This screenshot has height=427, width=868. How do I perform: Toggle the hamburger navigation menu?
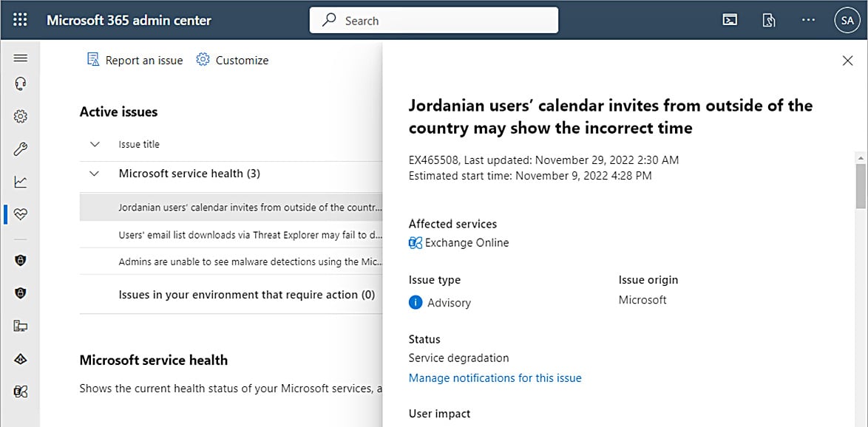[21, 58]
